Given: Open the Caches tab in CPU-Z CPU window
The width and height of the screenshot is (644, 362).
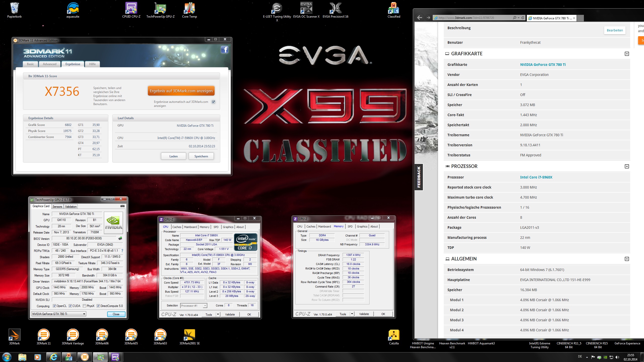Looking at the screenshot, I should [x=177, y=227].
